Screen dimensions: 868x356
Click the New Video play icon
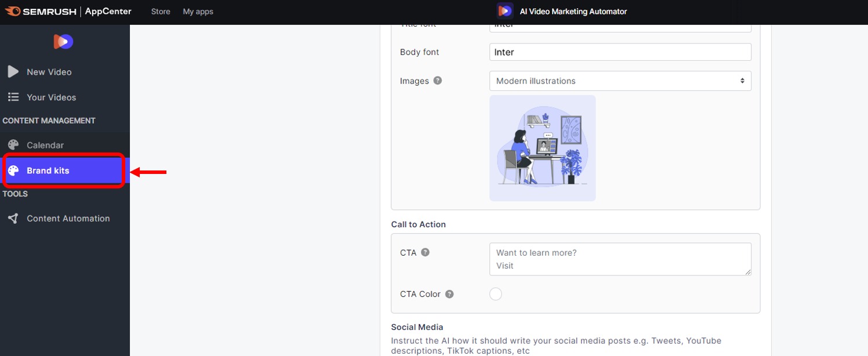(13, 72)
